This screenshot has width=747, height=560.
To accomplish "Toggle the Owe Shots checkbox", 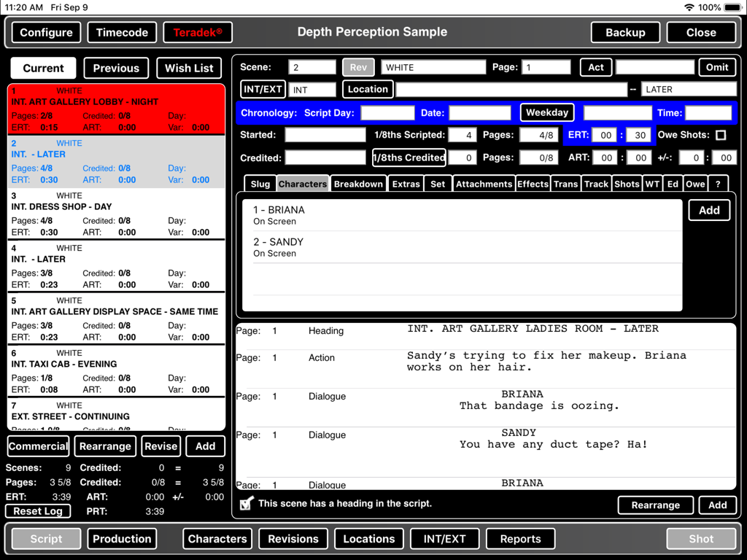I will click(x=722, y=136).
